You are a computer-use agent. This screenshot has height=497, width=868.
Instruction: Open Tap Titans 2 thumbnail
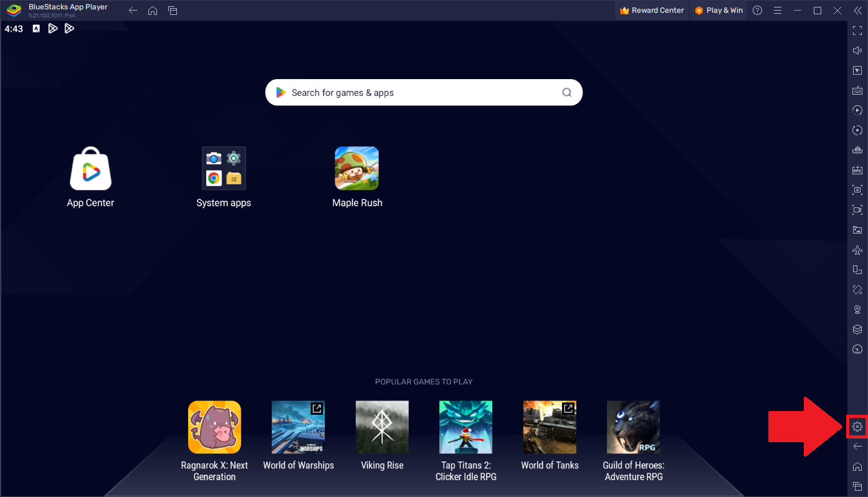click(465, 427)
